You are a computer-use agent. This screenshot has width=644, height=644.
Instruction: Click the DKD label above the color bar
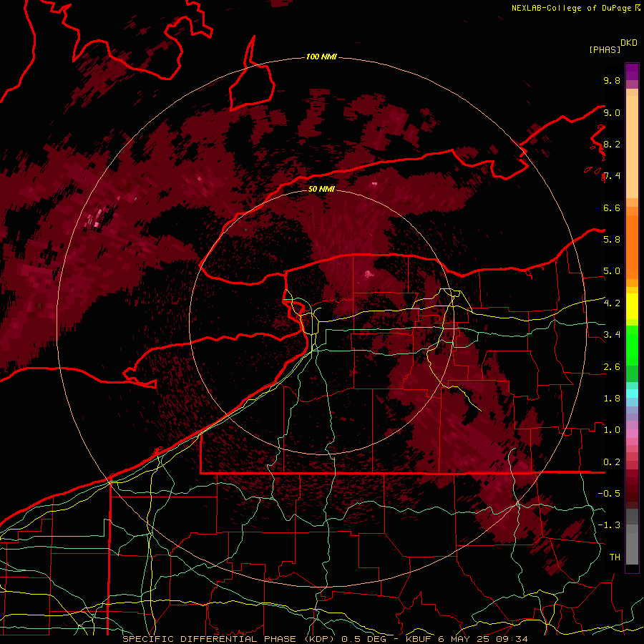pos(629,43)
